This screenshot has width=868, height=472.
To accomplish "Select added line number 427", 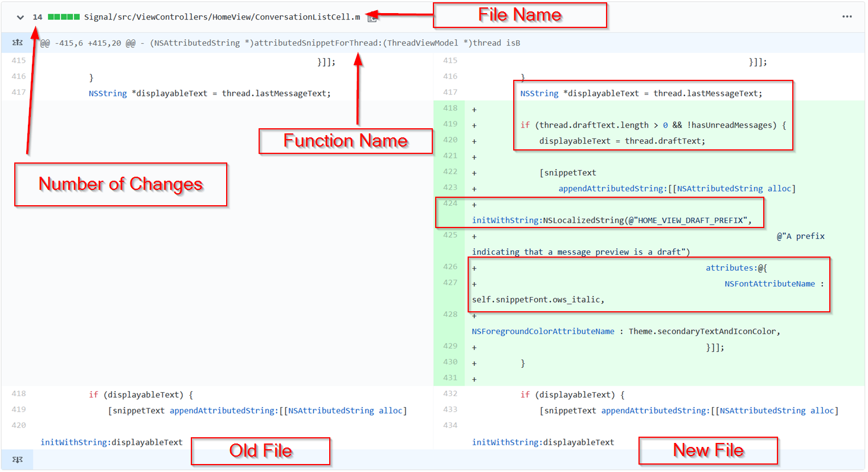I will (x=451, y=283).
